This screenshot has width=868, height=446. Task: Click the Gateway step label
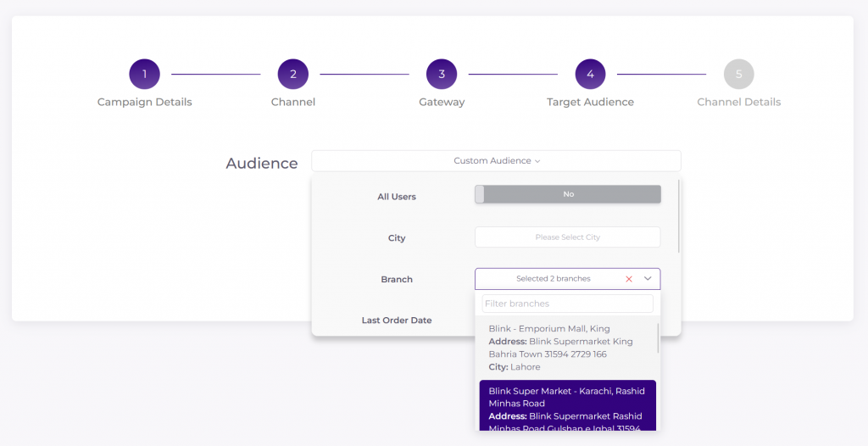(x=442, y=103)
